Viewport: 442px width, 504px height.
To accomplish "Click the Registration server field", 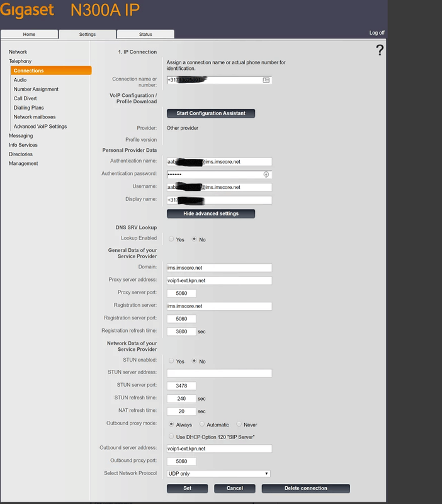I will (219, 306).
